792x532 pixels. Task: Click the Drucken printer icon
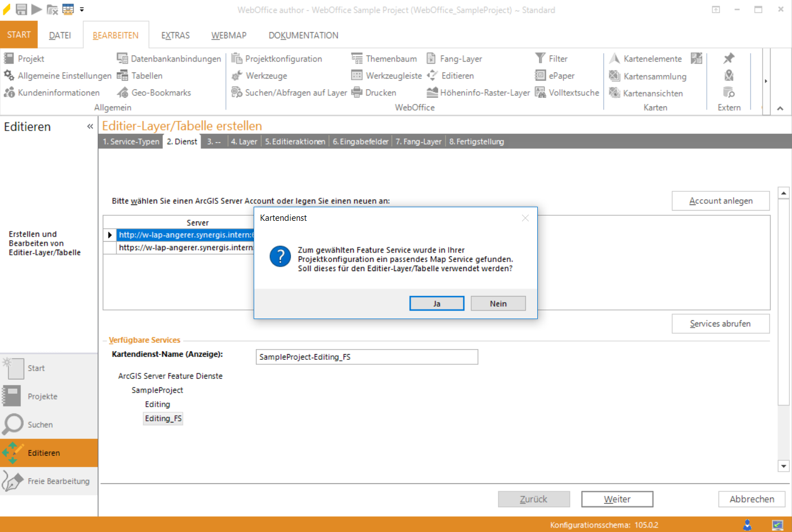(x=357, y=93)
